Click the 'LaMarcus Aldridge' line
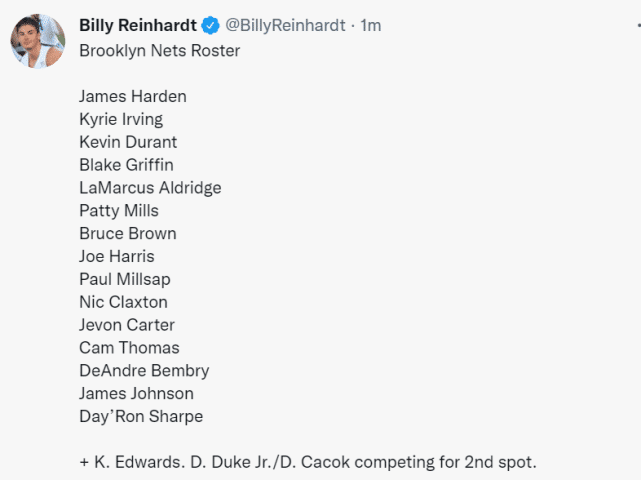Viewport: 641px width, 480px height. (x=150, y=187)
